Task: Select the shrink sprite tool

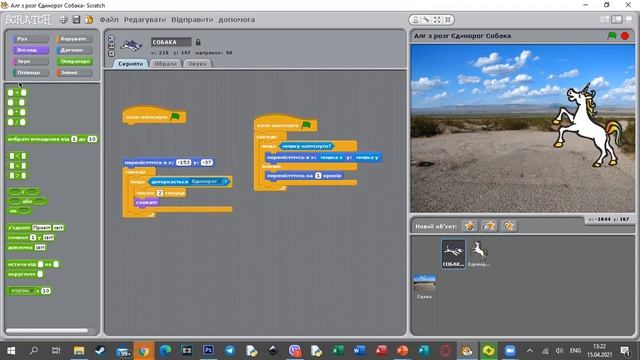Action: pyautogui.click(x=448, y=20)
